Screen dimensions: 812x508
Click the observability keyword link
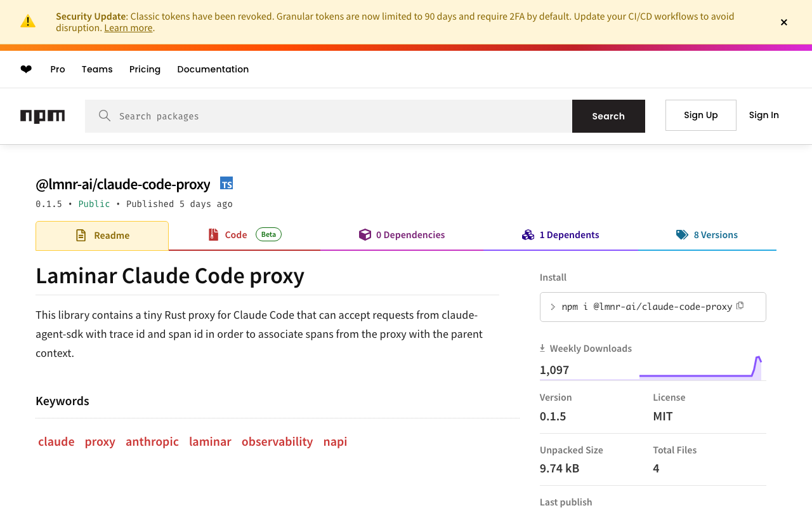(x=277, y=441)
